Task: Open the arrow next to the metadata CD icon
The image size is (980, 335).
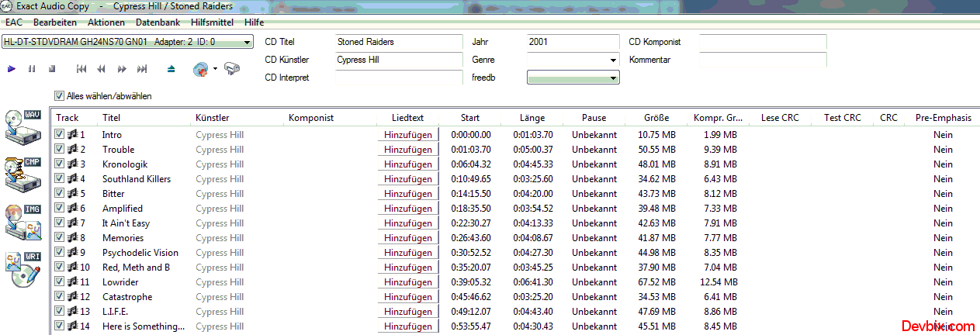Action: click(x=215, y=69)
